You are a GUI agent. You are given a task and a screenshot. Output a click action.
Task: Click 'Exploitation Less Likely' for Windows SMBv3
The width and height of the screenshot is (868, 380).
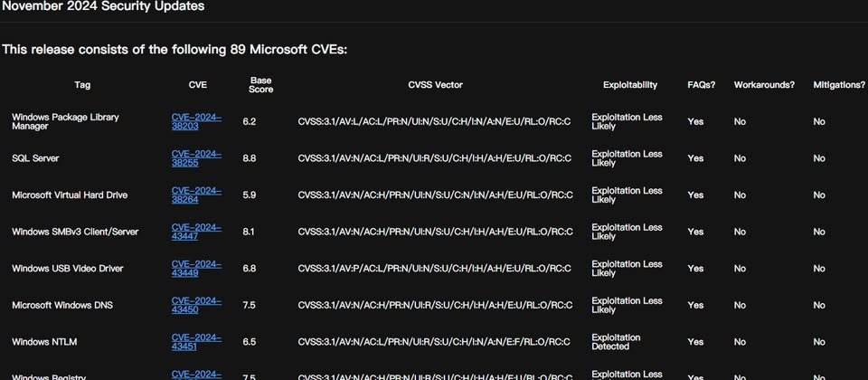pos(627,232)
